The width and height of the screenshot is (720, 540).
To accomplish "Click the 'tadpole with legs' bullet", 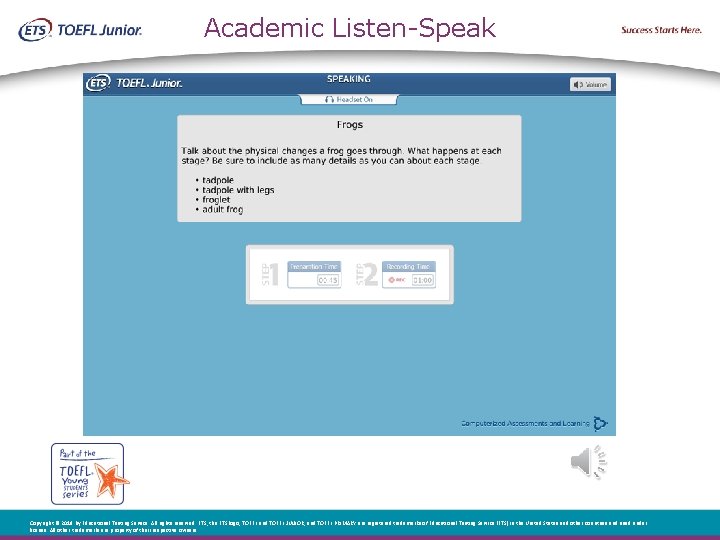I will click(x=238, y=190).
